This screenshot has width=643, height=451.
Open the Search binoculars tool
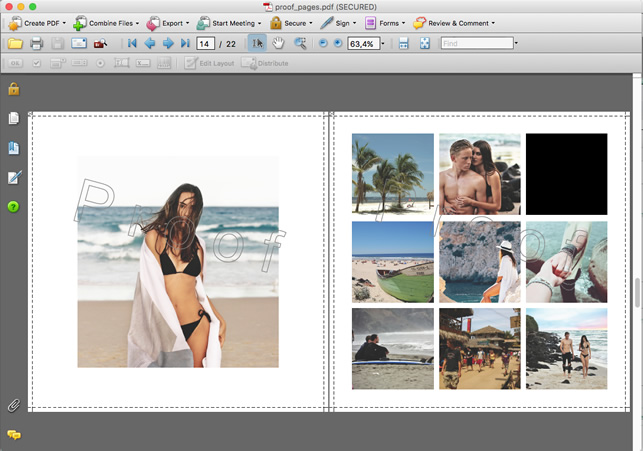[x=100, y=43]
